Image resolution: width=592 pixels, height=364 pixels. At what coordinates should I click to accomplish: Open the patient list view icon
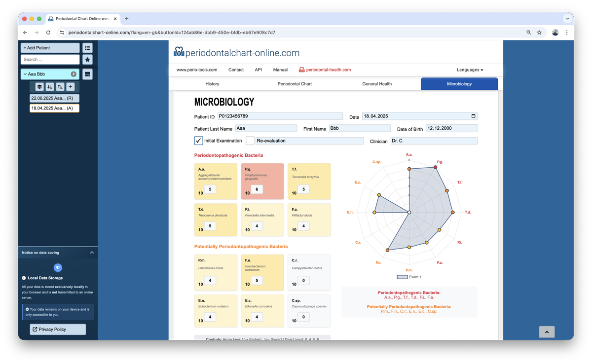pyautogui.click(x=87, y=48)
